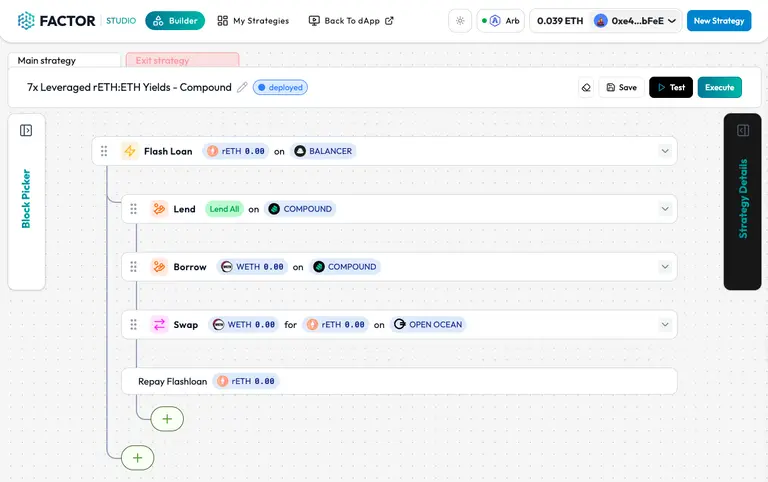768x482 pixels.
Task: Click the Swap arrows icon
Action: (159, 325)
